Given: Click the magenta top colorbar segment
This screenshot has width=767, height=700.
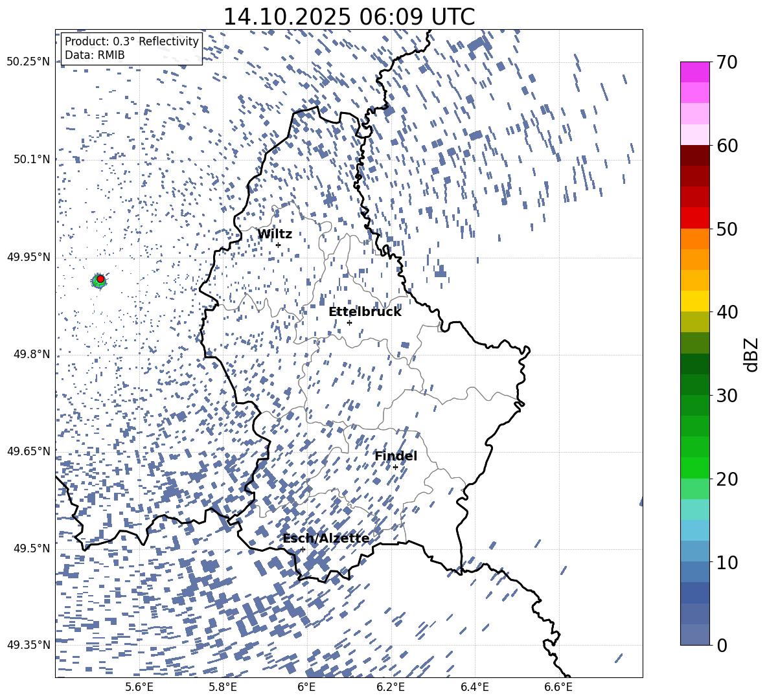Looking at the screenshot, I should [x=695, y=73].
